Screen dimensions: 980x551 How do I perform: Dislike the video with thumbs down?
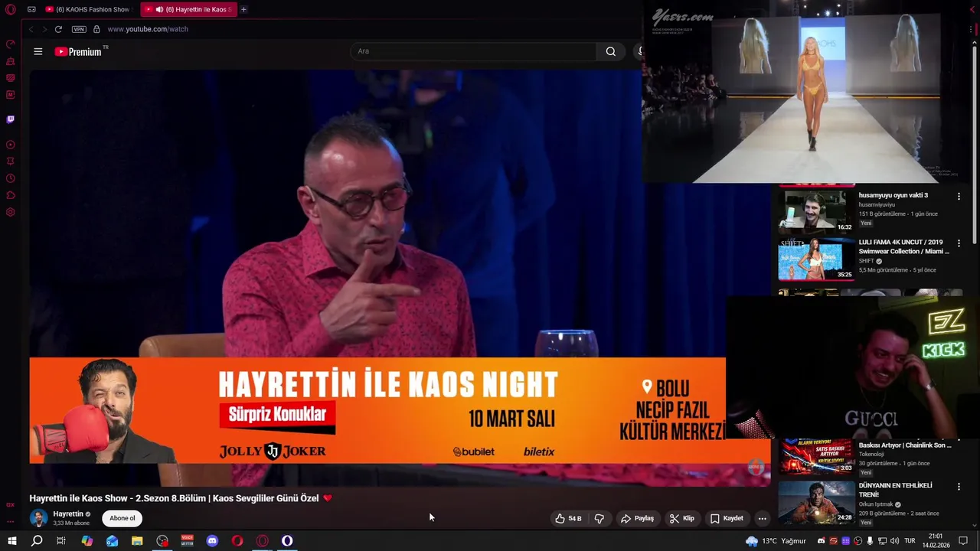(599, 518)
